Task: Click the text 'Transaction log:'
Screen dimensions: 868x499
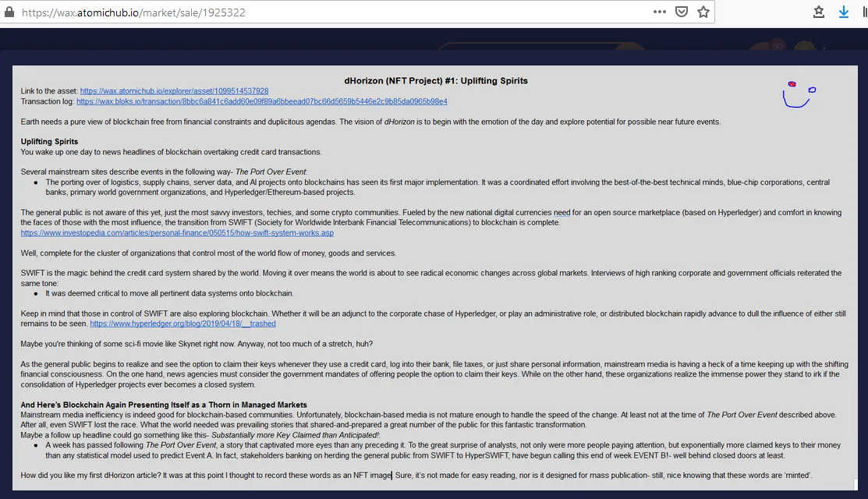Action: coord(48,101)
